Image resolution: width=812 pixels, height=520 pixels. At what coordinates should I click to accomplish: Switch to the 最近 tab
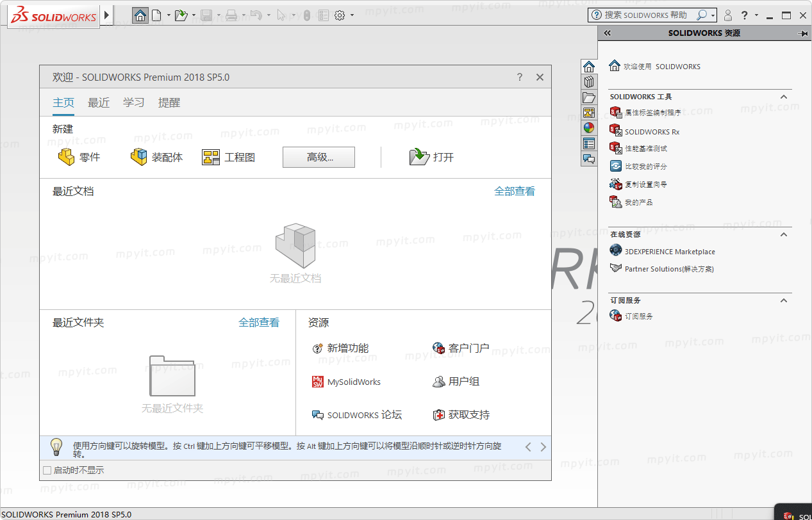point(99,102)
